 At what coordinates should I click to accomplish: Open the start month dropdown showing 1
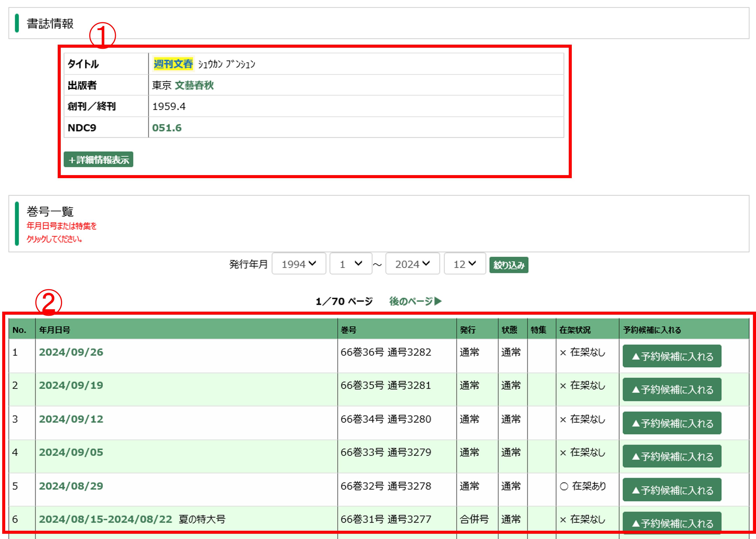coord(350,264)
